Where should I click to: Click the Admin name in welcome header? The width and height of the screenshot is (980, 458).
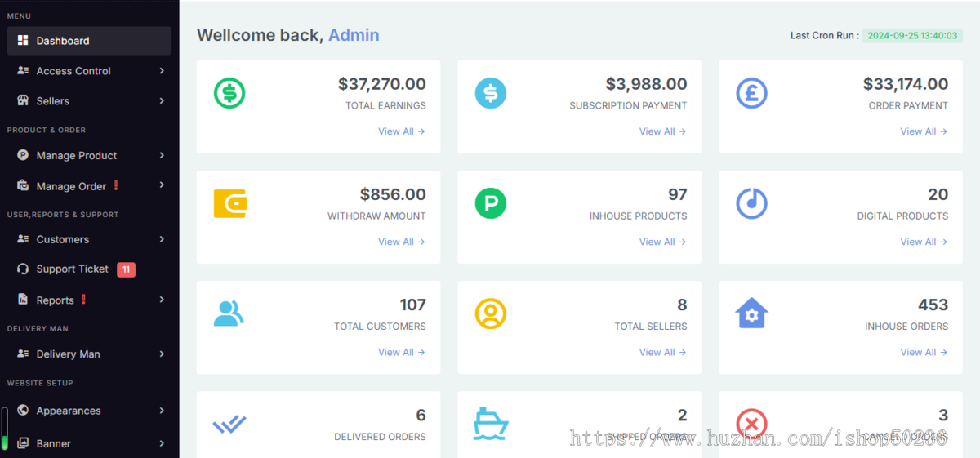[x=354, y=35]
